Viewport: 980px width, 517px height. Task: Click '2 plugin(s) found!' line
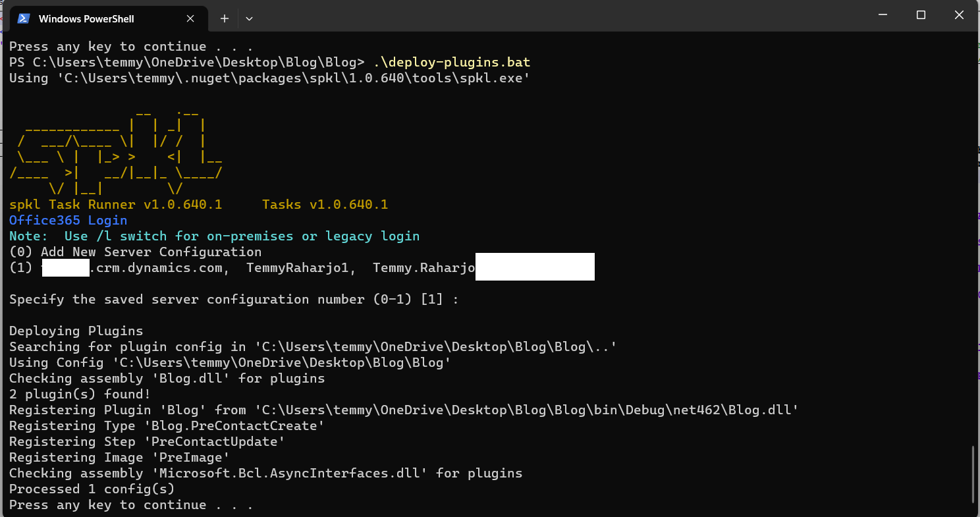(80, 395)
